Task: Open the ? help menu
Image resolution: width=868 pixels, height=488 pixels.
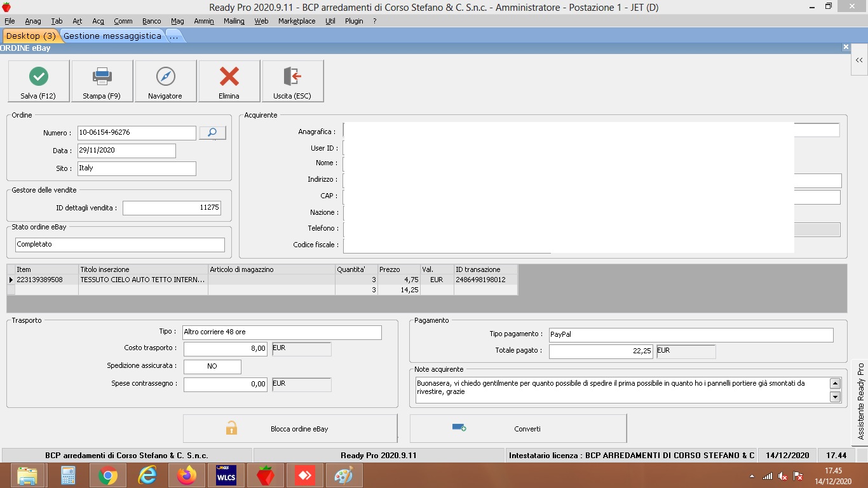Action: click(x=375, y=21)
